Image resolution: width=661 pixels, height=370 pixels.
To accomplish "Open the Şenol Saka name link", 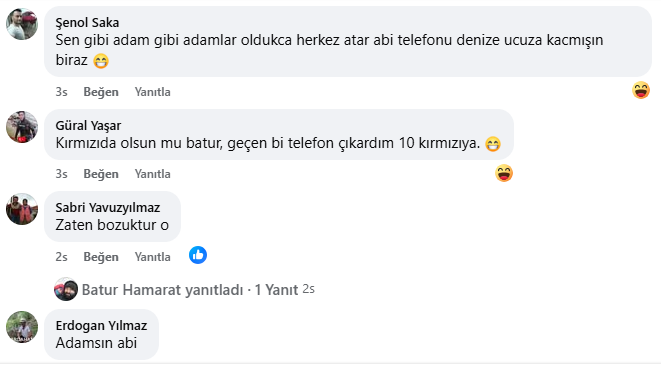I will (87, 22).
